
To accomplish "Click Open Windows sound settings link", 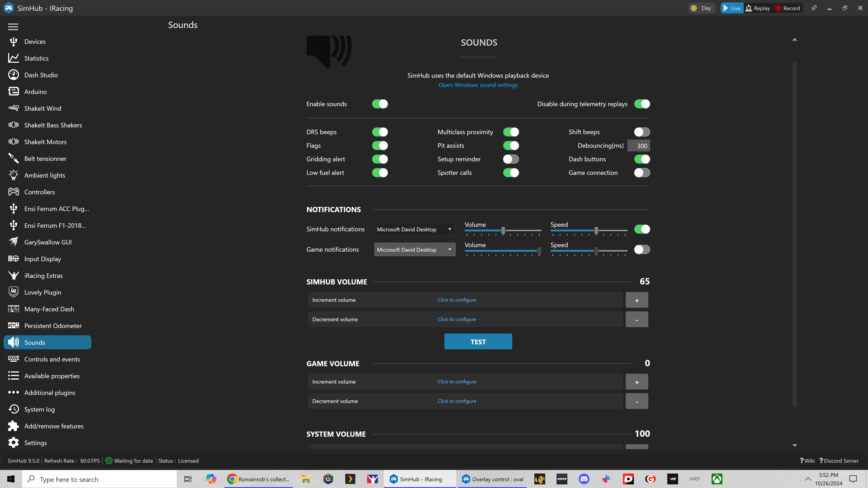I will click(478, 85).
